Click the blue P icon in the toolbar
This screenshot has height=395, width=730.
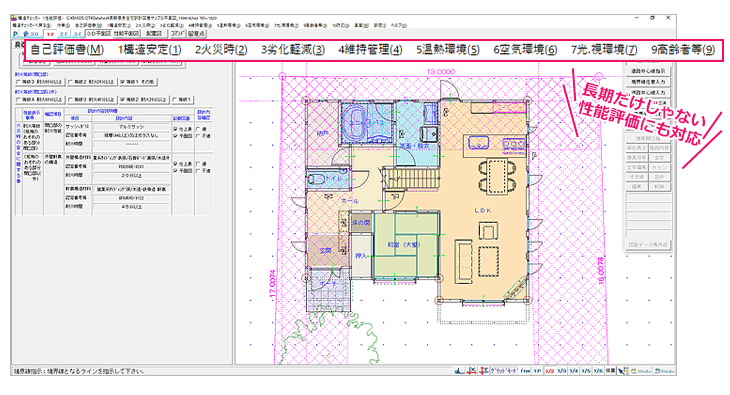click(x=15, y=34)
